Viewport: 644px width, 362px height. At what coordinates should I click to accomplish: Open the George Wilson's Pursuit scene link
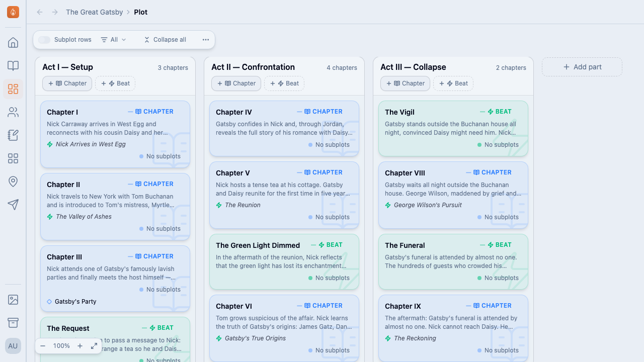pos(428,205)
